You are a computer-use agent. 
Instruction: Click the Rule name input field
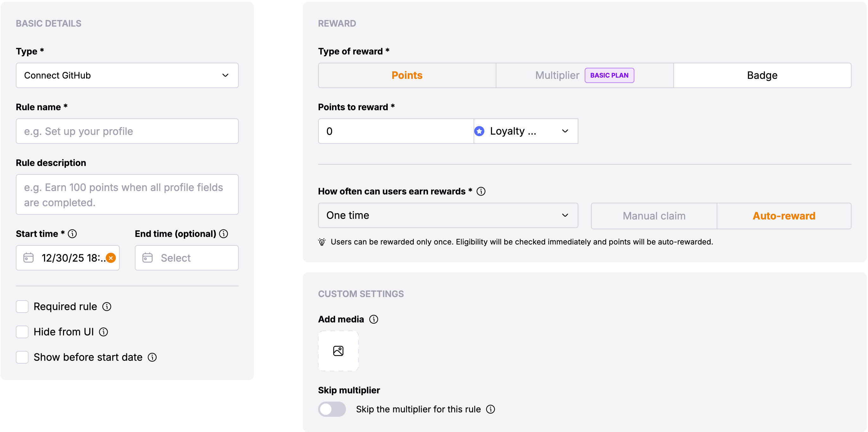(x=127, y=131)
